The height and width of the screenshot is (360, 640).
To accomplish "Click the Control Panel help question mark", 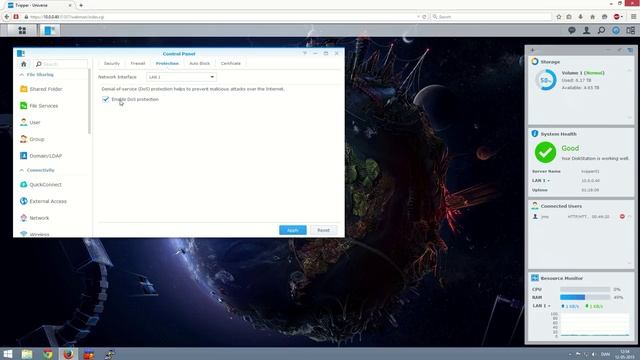I will [304, 53].
